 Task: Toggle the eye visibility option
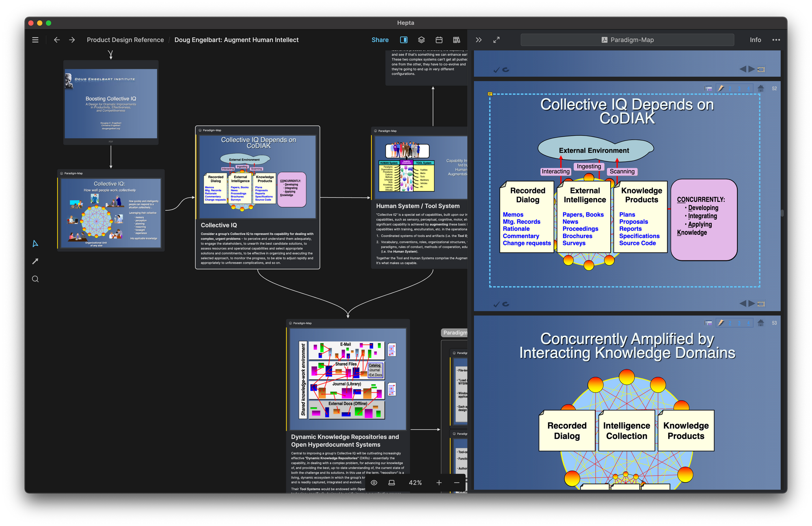pos(374,483)
